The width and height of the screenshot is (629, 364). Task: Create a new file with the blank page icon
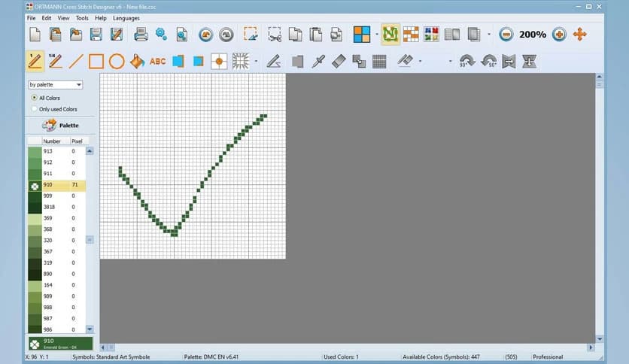35,35
